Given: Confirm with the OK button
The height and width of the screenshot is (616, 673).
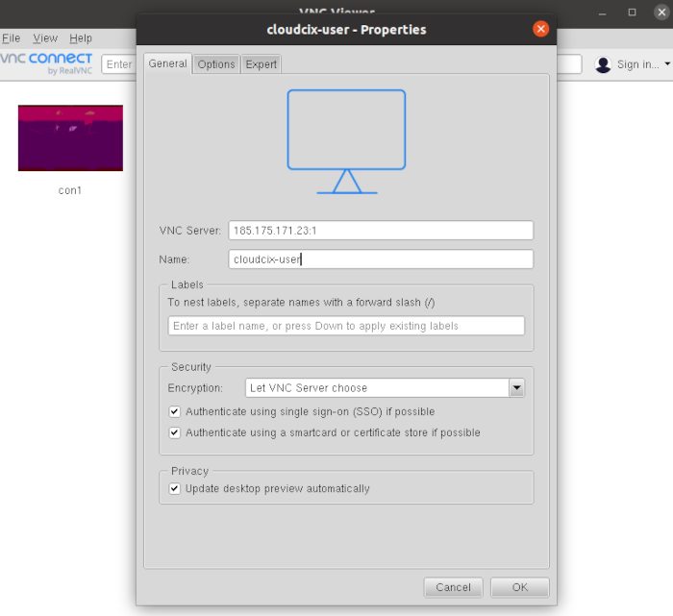Looking at the screenshot, I should pyautogui.click(x=520, y=587).
